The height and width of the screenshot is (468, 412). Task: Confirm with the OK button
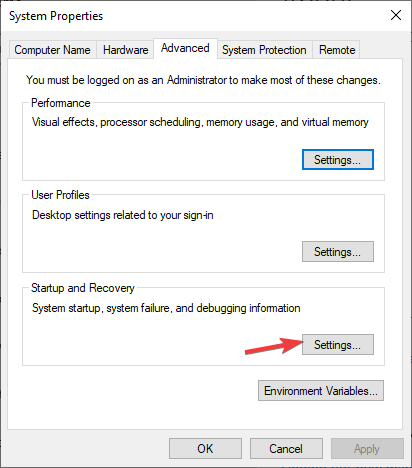[x=205, y=449]
